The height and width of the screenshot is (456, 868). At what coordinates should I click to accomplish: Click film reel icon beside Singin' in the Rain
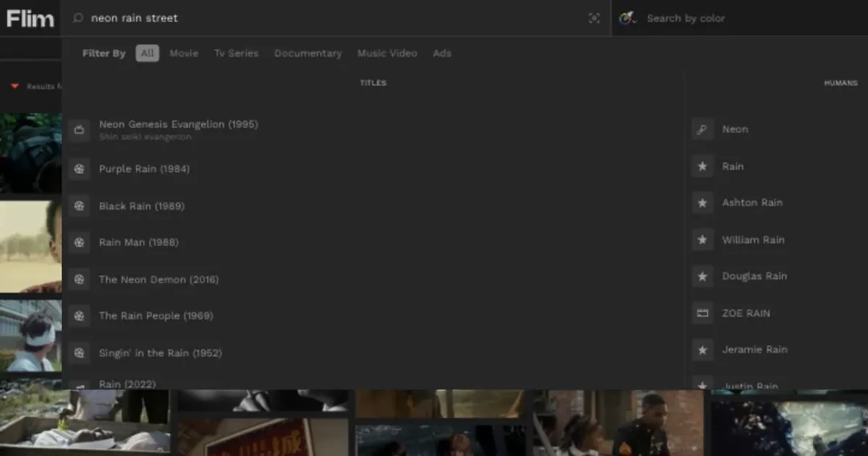(80, 353)
